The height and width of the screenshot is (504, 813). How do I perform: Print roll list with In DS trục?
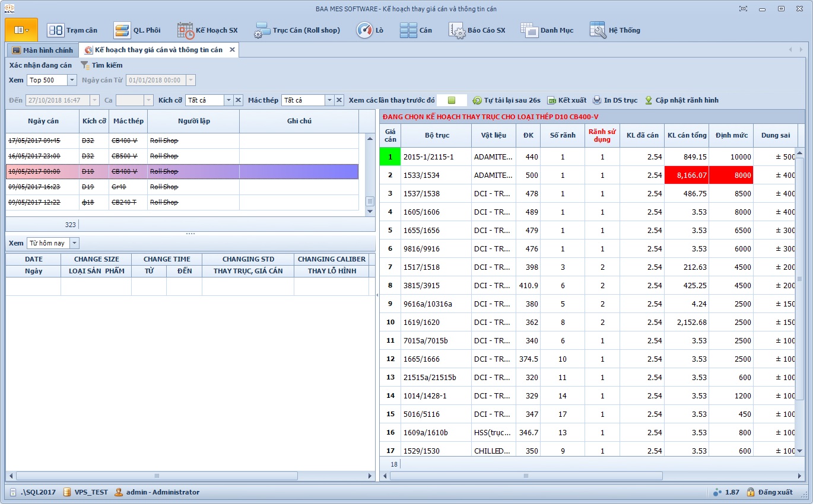(615, 101)
